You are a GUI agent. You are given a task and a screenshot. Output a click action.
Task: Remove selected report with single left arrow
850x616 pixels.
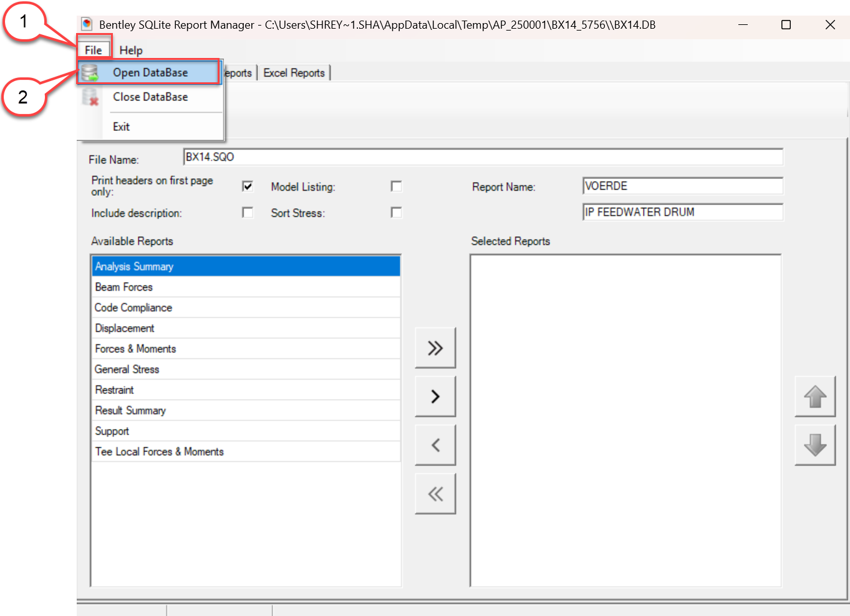[435, 445]
